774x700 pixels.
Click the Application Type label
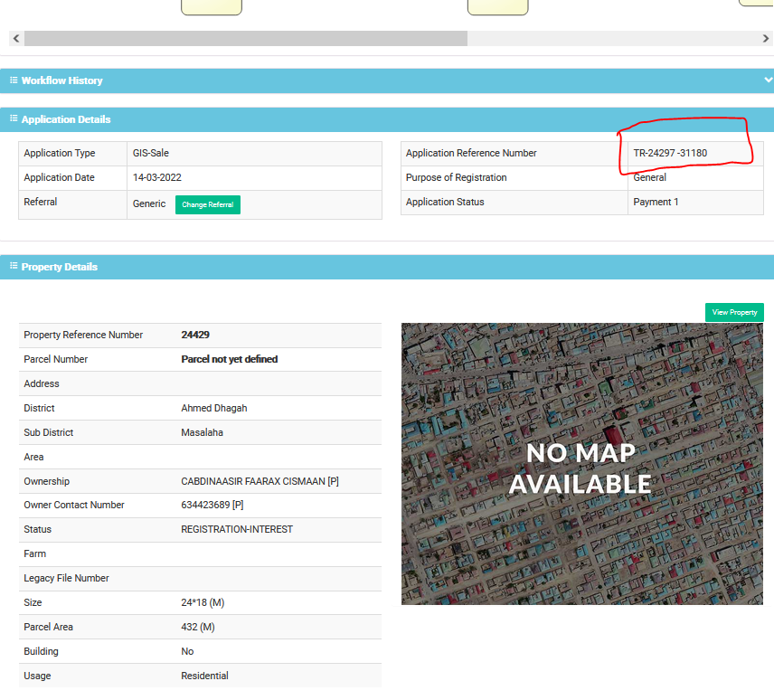pyautogui.click(x=60, y=153)
